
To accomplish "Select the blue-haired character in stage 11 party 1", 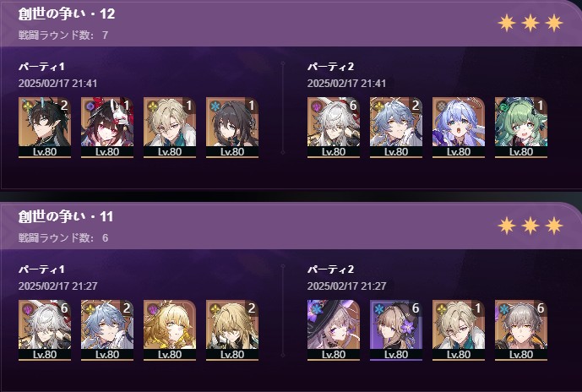I will tap(107, 330).
